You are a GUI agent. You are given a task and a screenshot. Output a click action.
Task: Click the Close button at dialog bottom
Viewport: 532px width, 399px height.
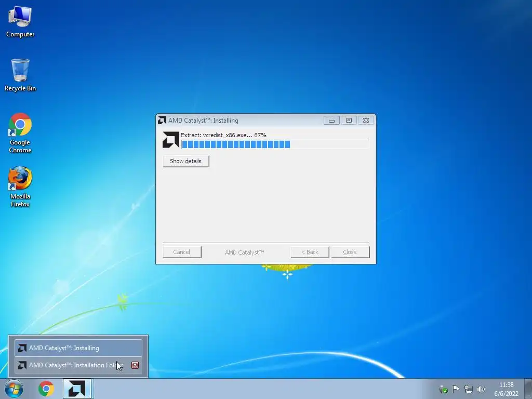[350, 252]
